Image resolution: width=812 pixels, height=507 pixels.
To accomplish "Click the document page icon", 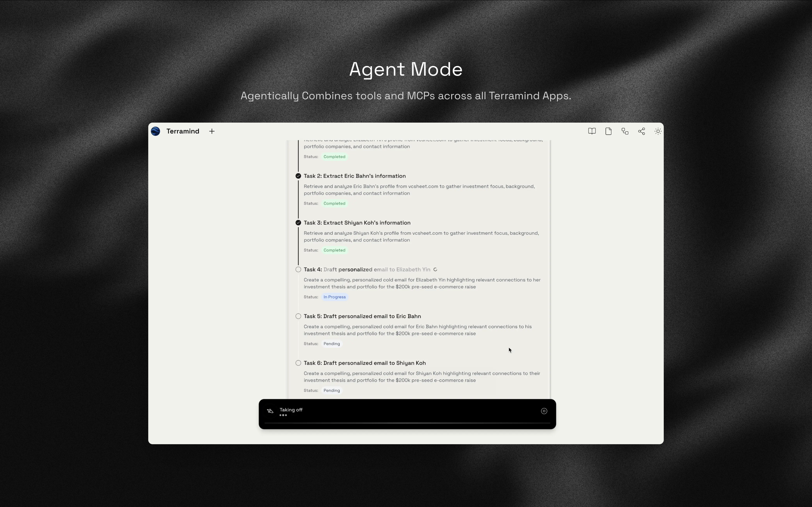I will click(x=608, y=131).
